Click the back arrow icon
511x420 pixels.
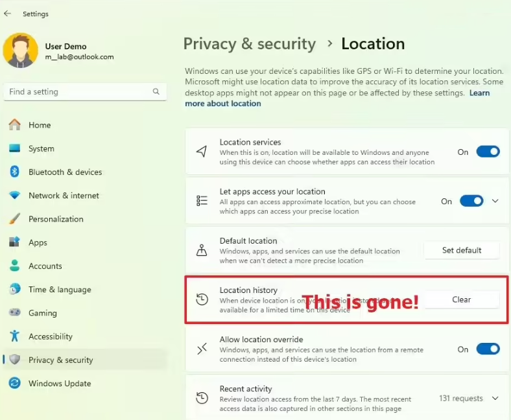[x=8, y=14]
